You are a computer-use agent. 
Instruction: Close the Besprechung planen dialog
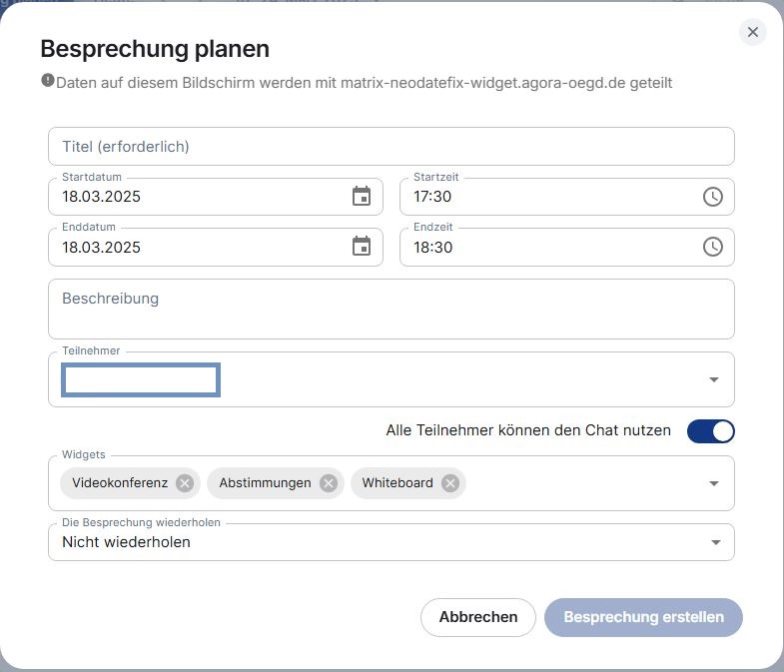point(752,32)
